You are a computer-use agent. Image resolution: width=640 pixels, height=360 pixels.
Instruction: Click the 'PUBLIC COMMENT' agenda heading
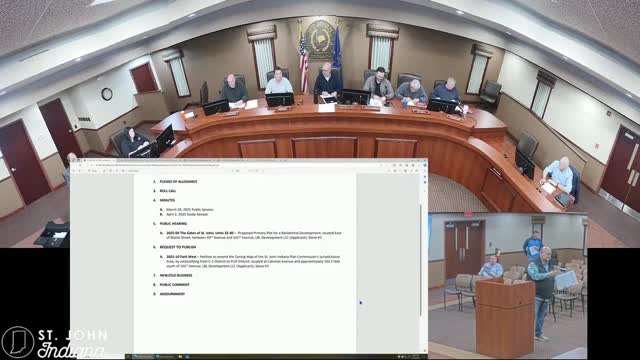[x=175, y=284]
